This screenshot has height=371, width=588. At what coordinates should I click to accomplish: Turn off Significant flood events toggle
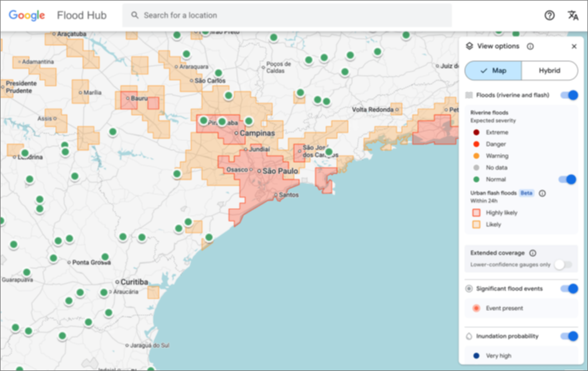pos(568,288)
